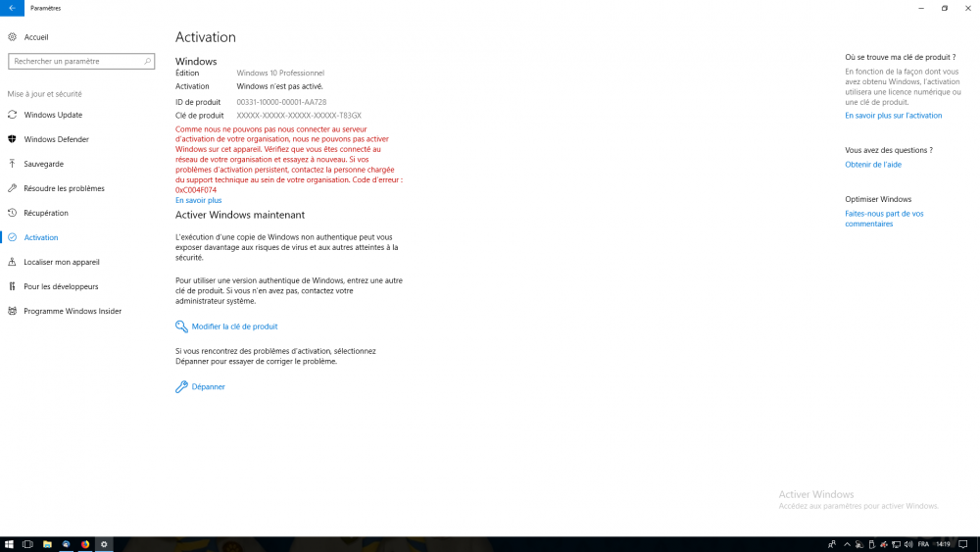Click the Localiser mon appareil icon
The width and height of the screenshot is (980, 552).
[12, 262]
